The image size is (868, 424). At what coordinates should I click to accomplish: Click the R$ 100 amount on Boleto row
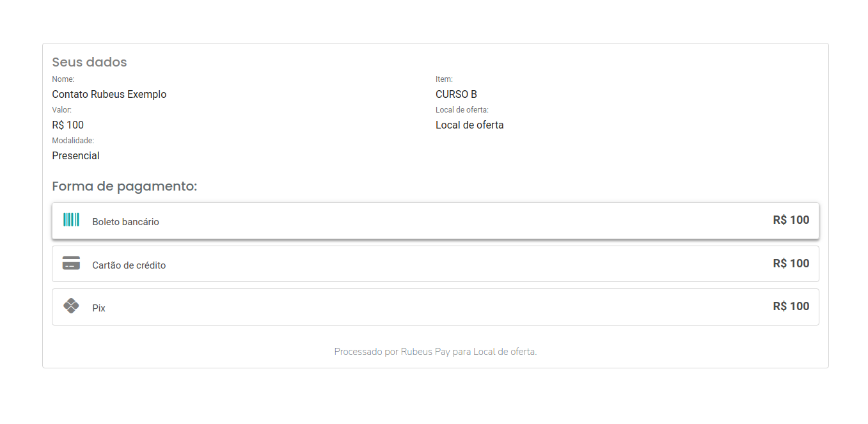coord(791,220)
